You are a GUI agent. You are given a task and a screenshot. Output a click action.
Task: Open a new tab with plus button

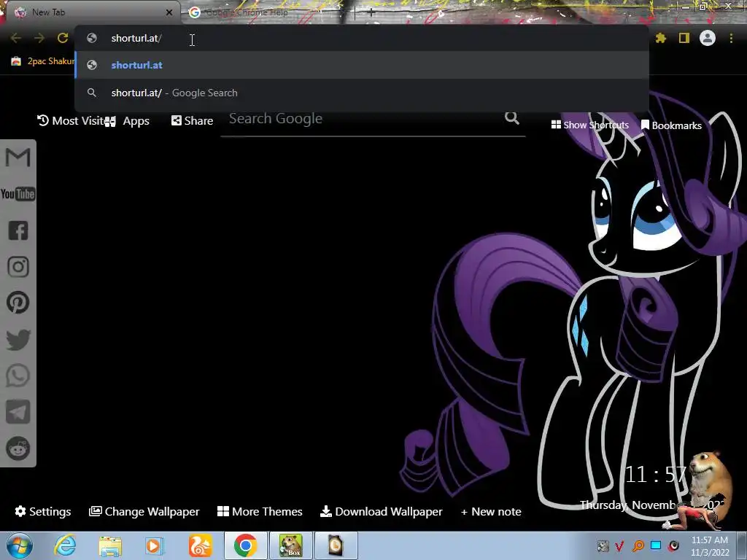pyautogui.click(x=371, y=13)
